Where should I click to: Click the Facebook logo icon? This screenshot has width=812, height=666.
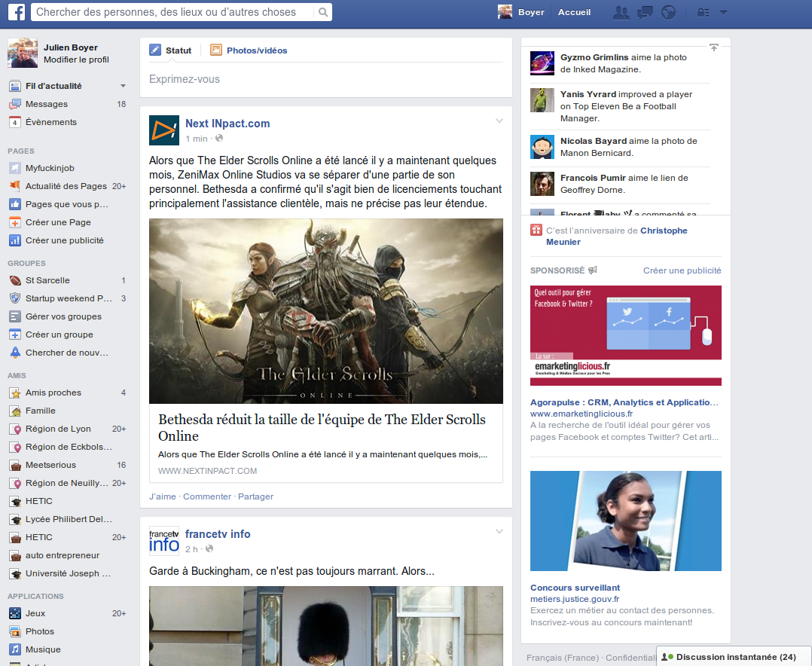click(x=17, y=12)
